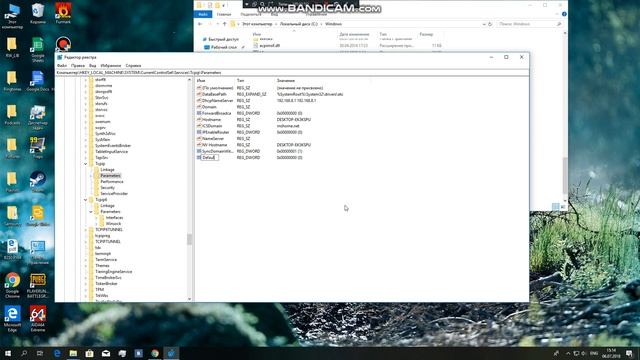Collapse the Tcpip6 key in the tree
The image size is (640, 360).
click(86, 200)
